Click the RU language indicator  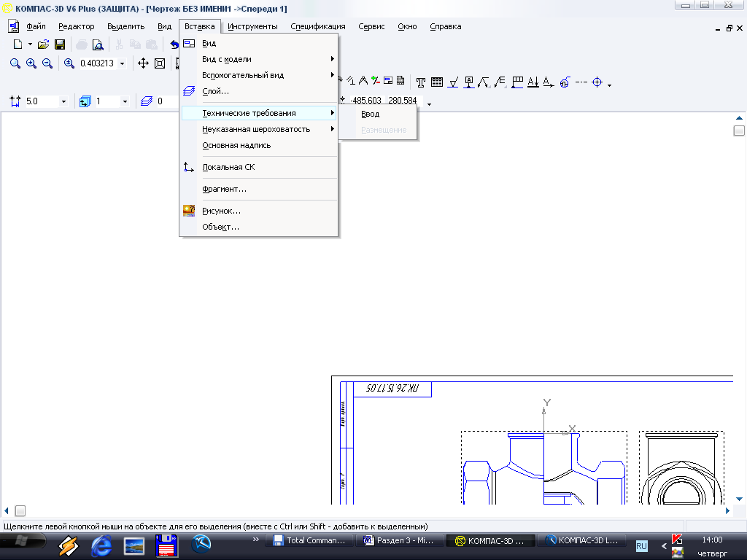point(642,546)
